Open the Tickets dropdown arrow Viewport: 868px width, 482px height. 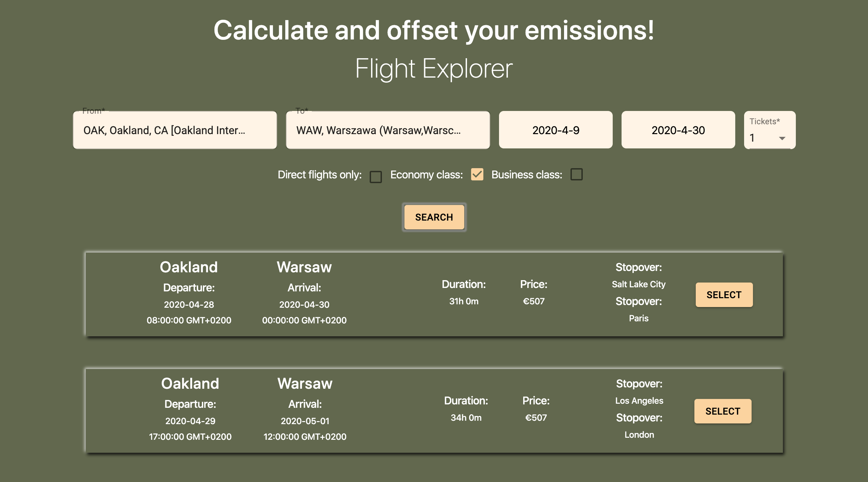click(782, 138)
